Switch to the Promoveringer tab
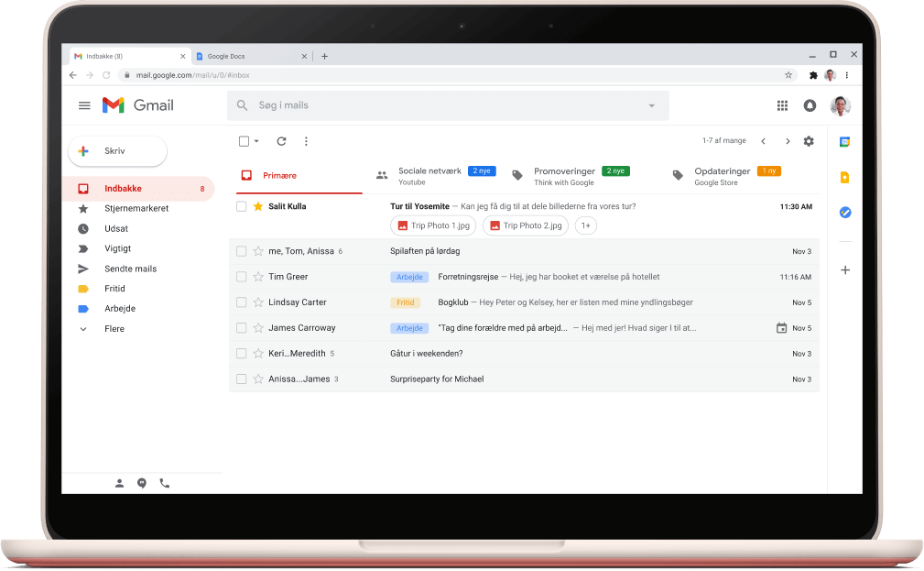 [571, 176]
